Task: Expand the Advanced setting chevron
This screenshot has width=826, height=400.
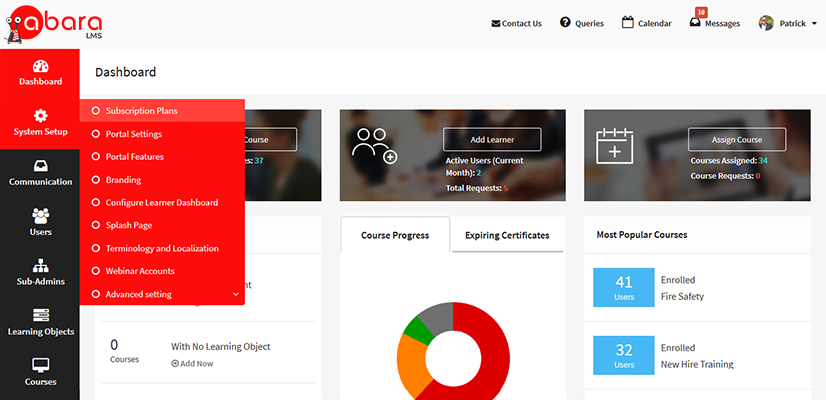Action: [235, 294]
